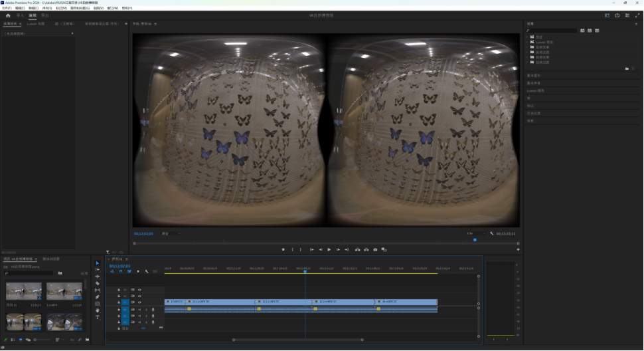644x351 pixels.
Task: Select the Type tool
Action: point(98,317)
